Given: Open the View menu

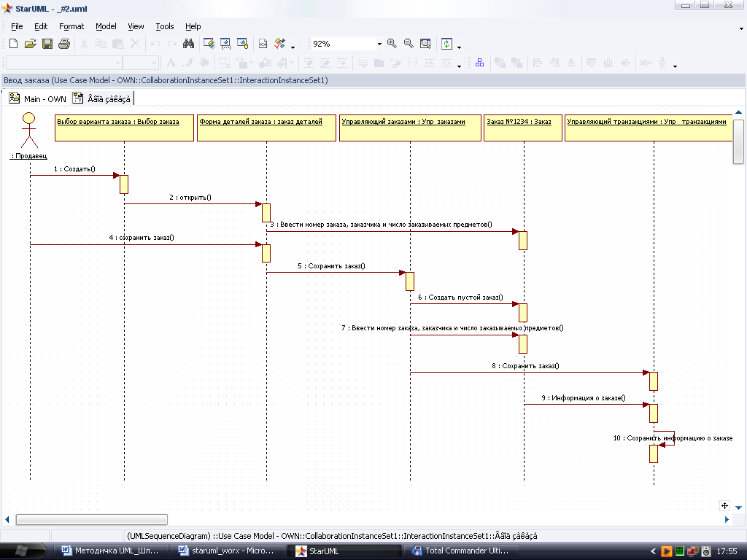Looking at the screenshot, I should tap(136, 27).
